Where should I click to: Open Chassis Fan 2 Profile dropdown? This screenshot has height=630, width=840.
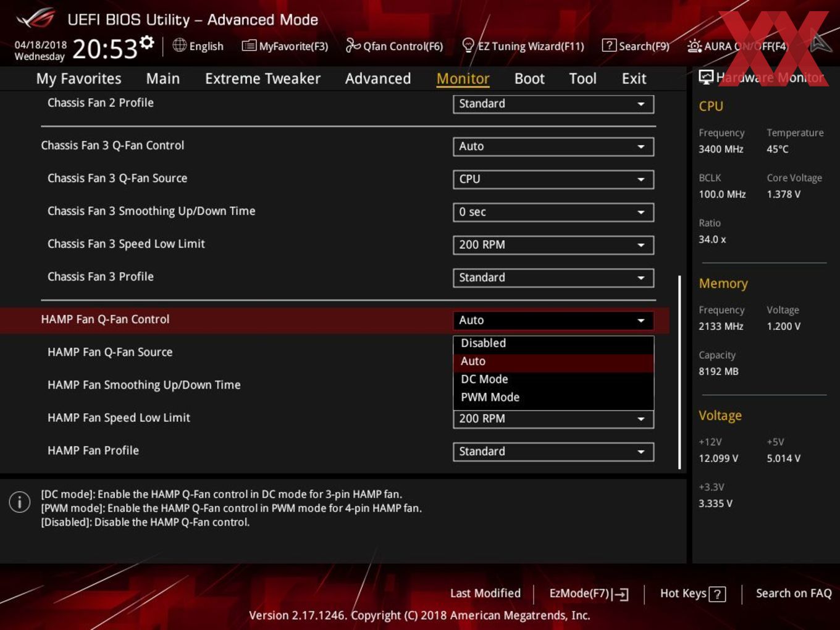pyautogui.click(x=553, y=104)
